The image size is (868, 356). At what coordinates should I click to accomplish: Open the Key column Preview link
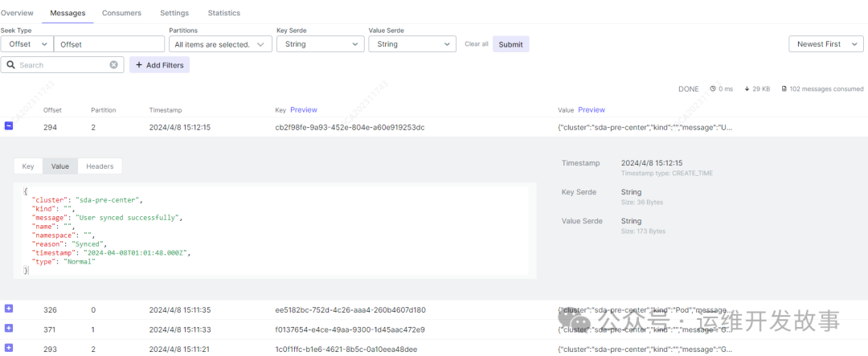[x=303, y=109]
